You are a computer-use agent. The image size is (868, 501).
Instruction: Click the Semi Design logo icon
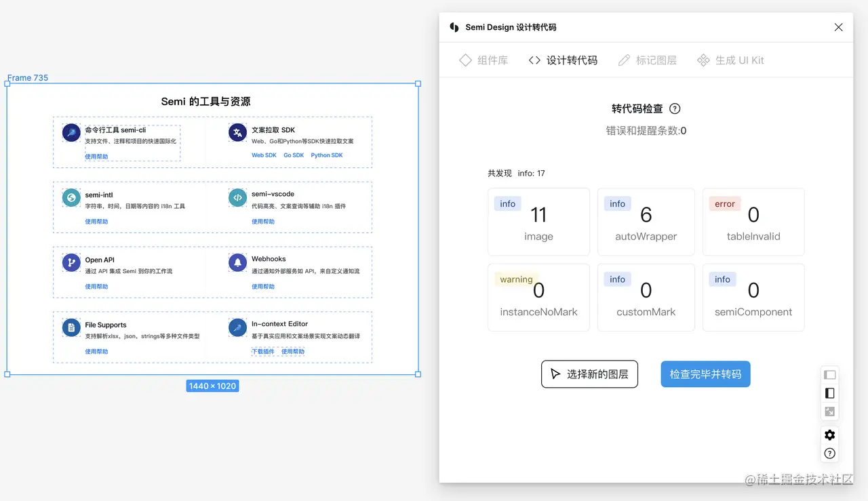[454, 27]
